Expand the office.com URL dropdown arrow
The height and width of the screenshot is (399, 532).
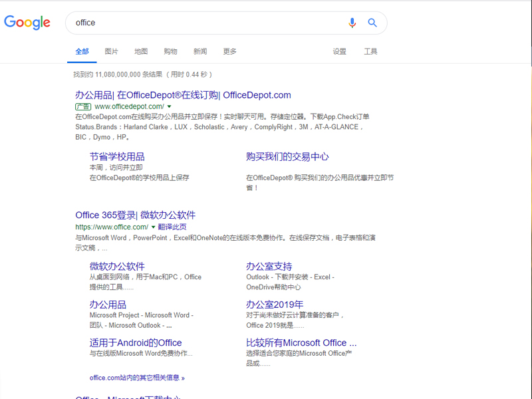(153, 227)
